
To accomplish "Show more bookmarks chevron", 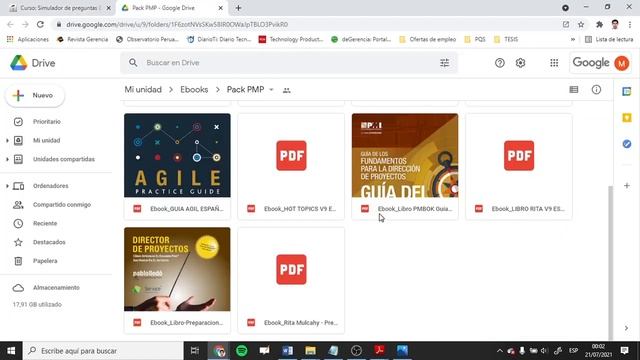I will click(573, 40).
